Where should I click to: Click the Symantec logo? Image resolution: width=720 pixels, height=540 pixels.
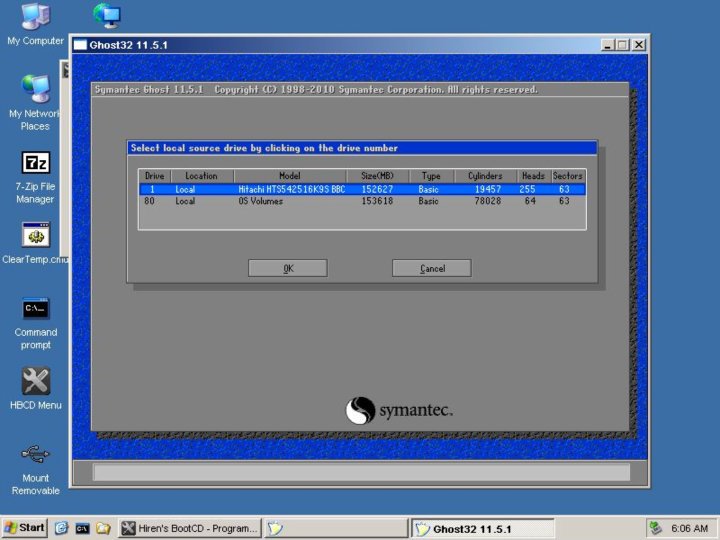[399, 410]
